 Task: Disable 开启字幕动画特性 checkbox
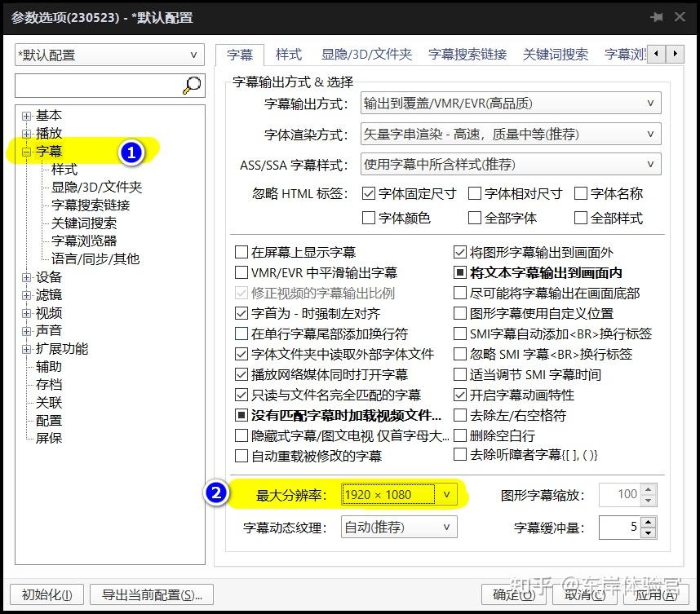coord(459,394)
